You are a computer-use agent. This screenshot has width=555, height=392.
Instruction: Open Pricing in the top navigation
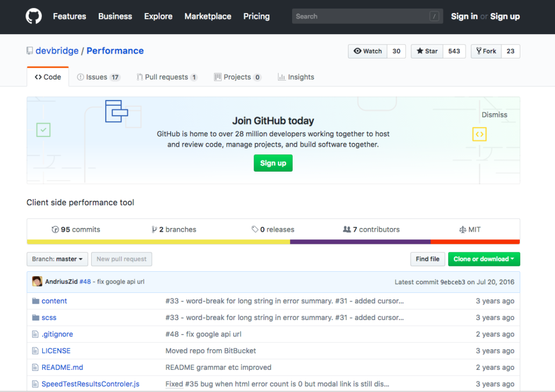coord(256,16)
